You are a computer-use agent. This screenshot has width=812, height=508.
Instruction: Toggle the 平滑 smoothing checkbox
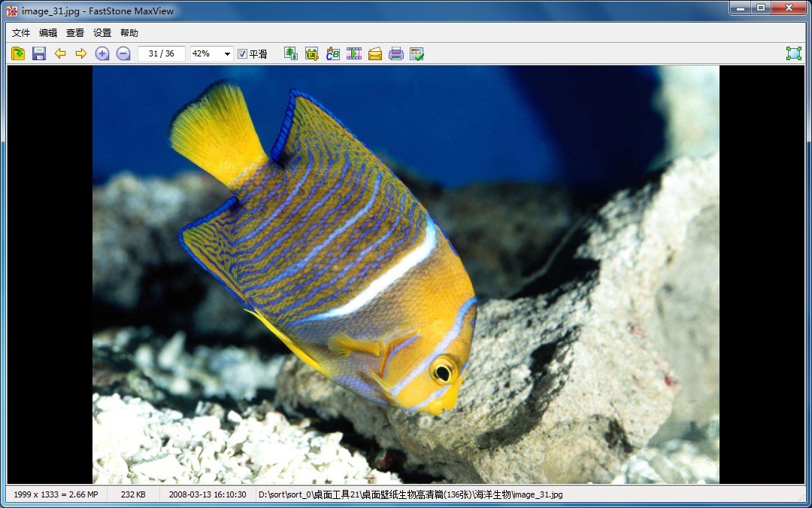pos(242,54)
